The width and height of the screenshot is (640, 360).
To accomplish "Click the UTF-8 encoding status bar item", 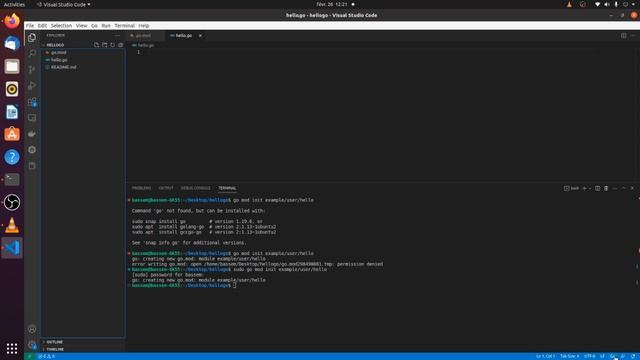I will [x=589, y=356].
